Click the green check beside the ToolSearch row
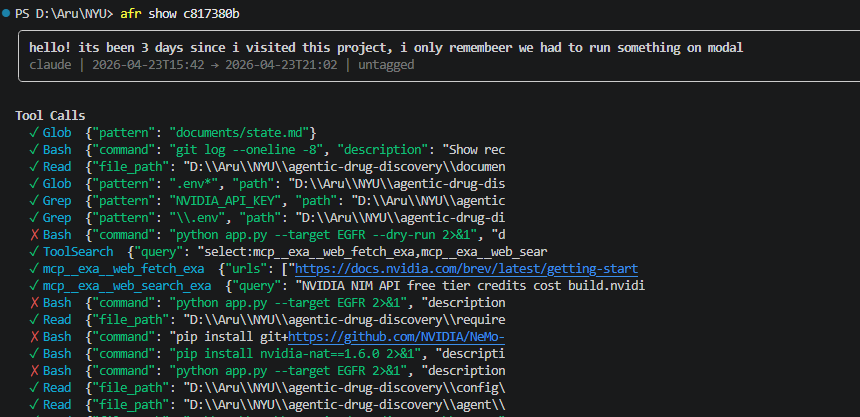Image resolution: width=860 pixels, height=417 pixels. pos(35,252)
